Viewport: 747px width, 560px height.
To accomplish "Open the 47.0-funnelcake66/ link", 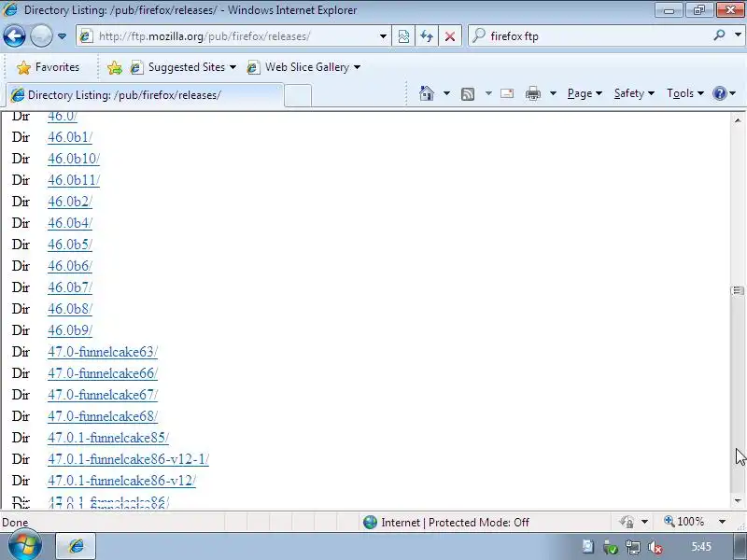I will [103, 373].
